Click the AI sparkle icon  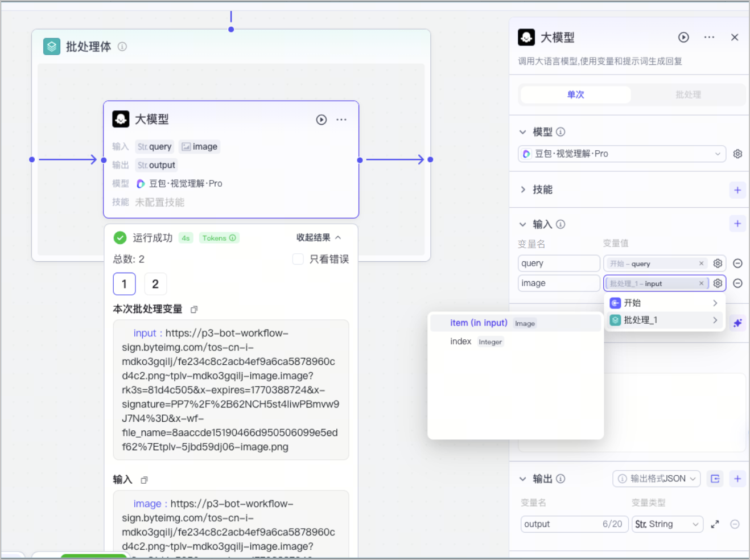(x=737, y=323)
